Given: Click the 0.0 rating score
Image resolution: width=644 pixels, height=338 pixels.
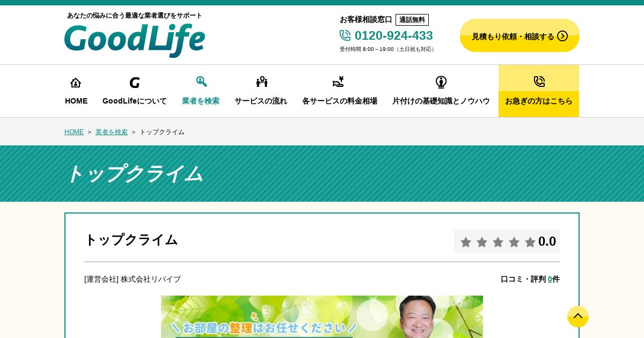Looking at the screenshot, I should point(547,241).
